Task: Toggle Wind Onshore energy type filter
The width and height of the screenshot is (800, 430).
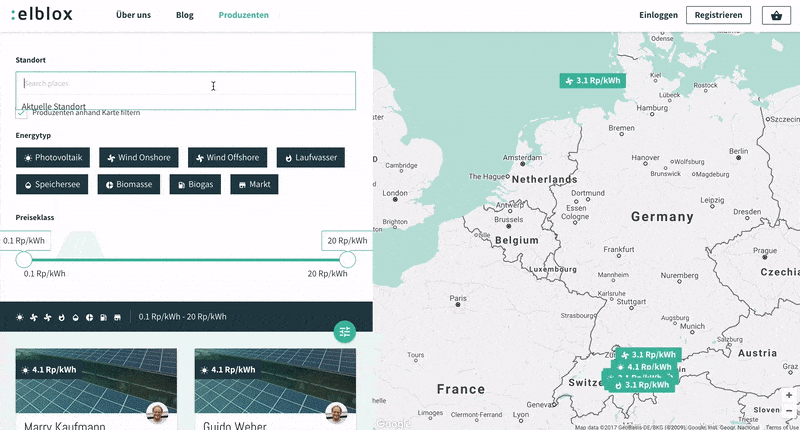Action: coord(139,158)
